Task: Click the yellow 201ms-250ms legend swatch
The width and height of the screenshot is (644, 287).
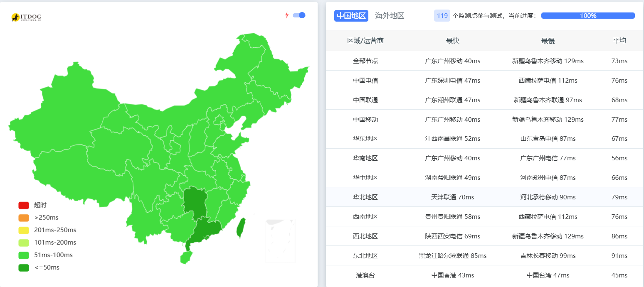Action: tap(24, 230)
